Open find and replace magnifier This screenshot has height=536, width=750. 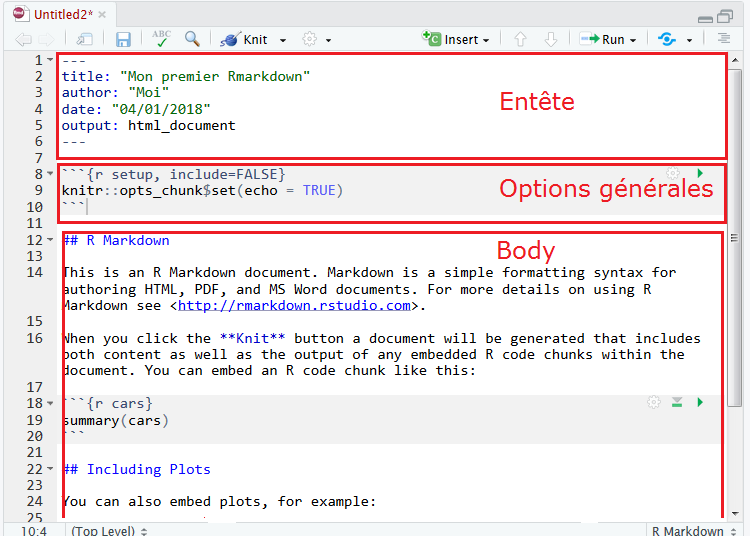[x=192, y=39]
